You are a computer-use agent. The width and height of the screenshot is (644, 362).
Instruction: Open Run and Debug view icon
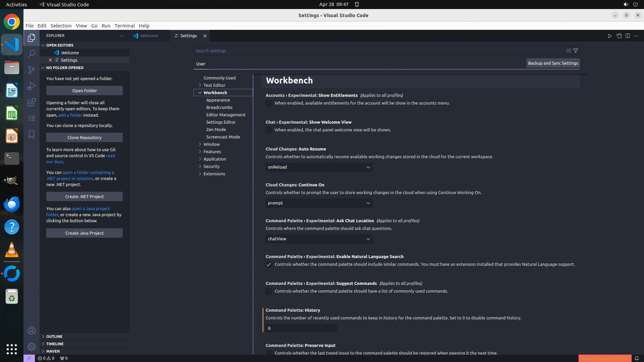point(32,86)
